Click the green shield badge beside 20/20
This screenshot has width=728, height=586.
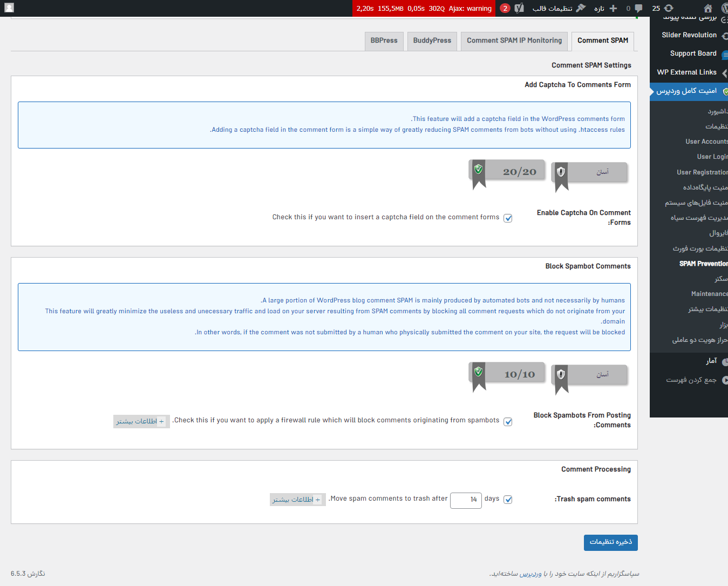(479, 170)
